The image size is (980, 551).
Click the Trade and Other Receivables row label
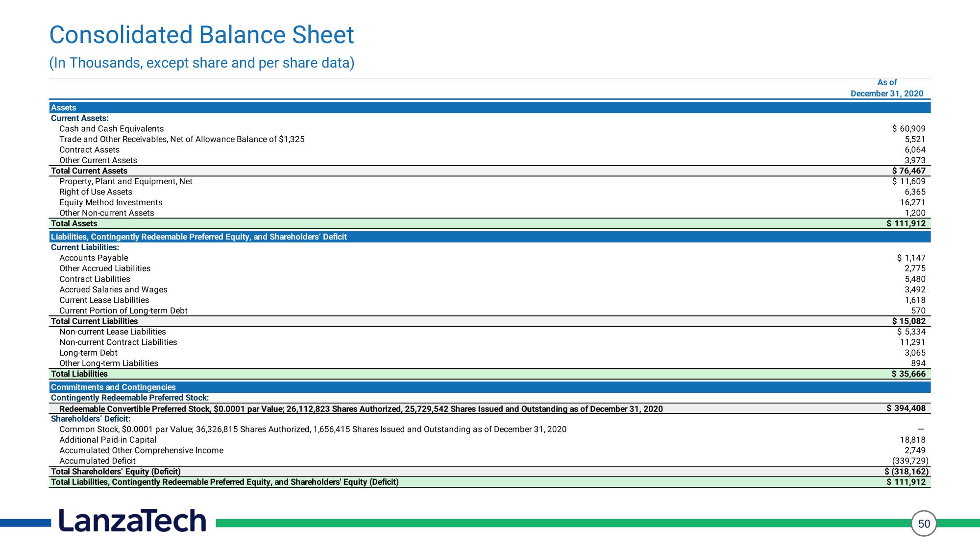pos(182,139)
